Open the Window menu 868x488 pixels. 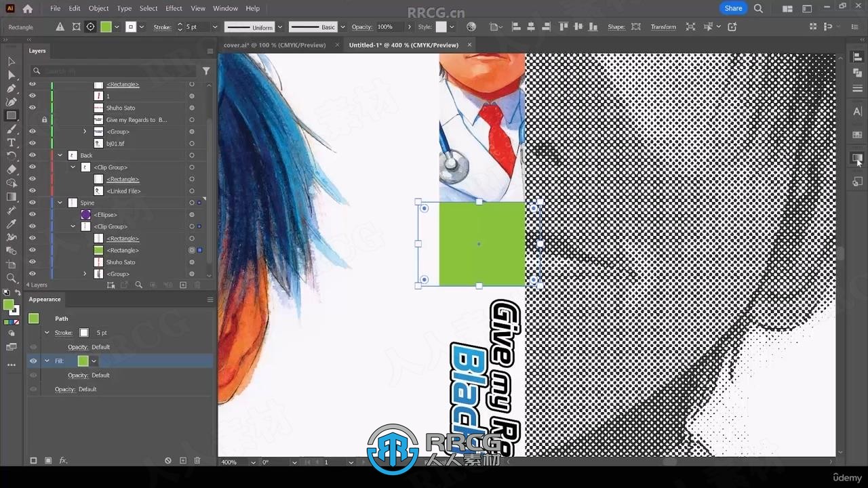225,8
